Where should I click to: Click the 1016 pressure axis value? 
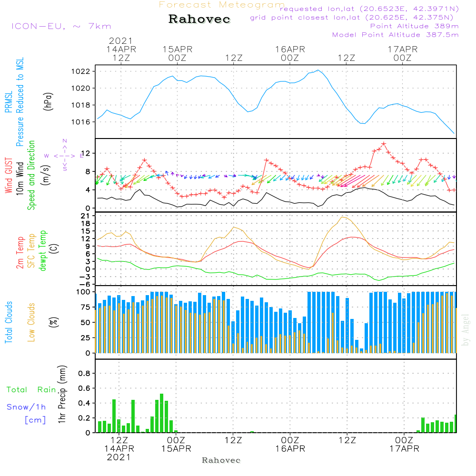[x=81, y=122]
